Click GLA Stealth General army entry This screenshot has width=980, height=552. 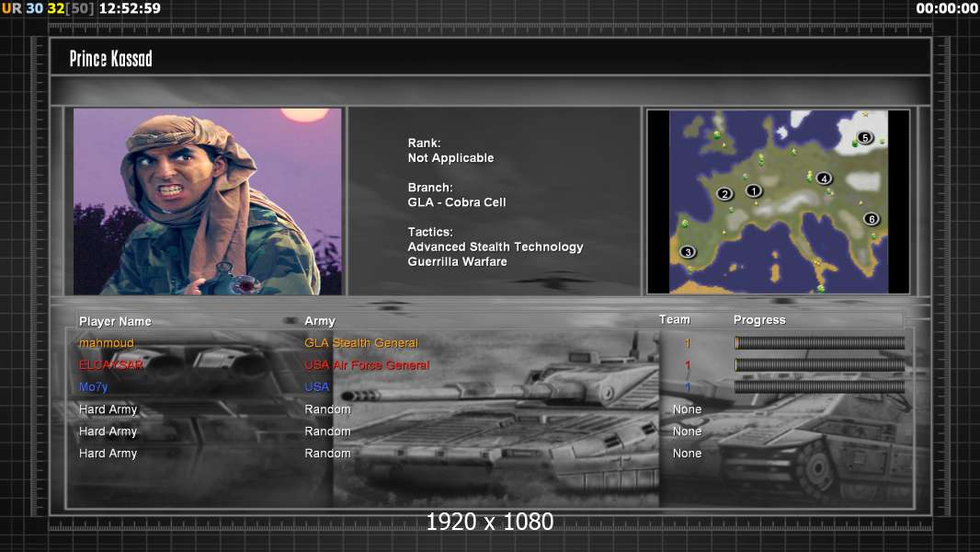click(361, 343)
